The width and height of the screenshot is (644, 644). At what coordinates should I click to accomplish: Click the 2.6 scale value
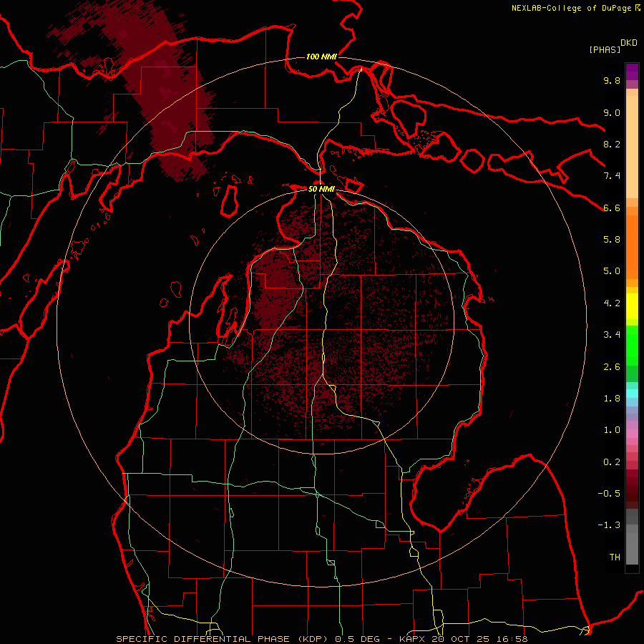[x=612, y=367]
